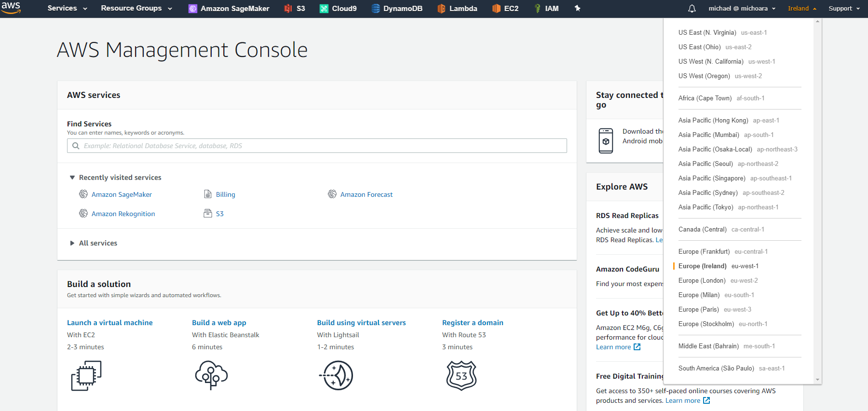Click the Amazon Forecast service icon
Viewport: 868px width, 411px height.
332,194
